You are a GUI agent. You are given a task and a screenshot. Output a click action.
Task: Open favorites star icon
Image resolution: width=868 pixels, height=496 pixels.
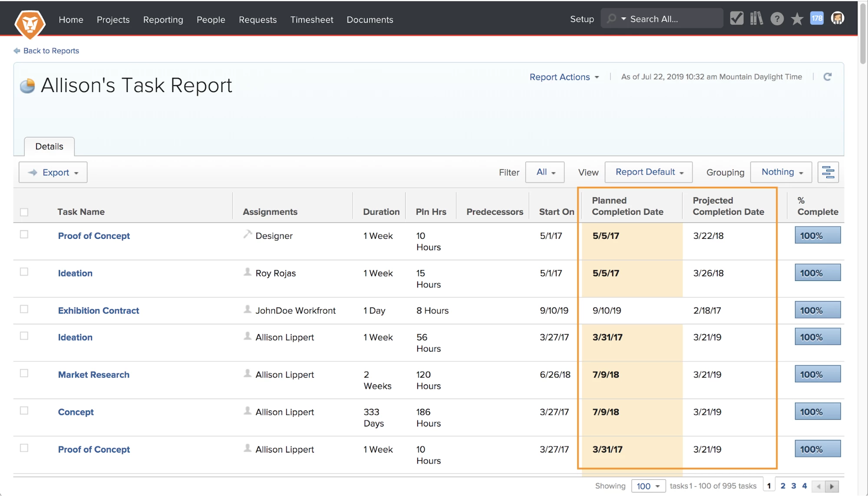pos(797,19)
